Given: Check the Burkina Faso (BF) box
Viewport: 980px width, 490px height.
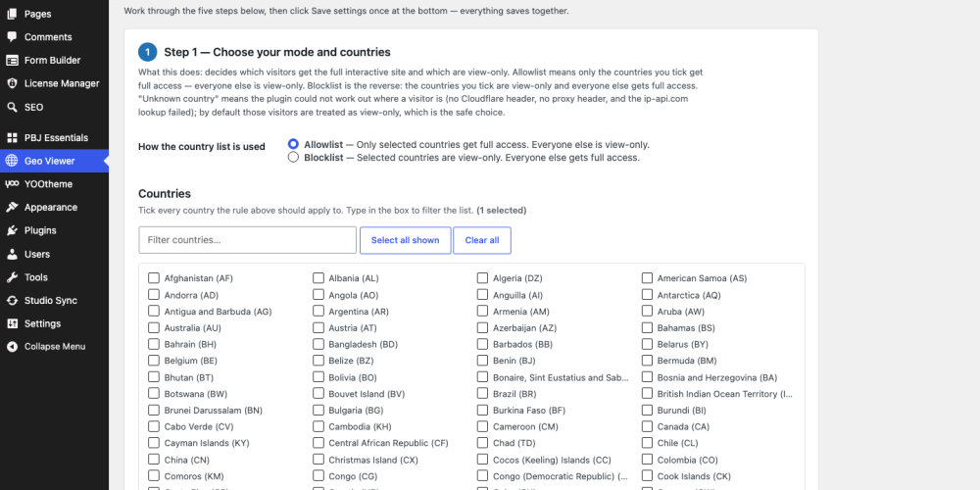Looking at the screenshot, I should coord(482,410).
